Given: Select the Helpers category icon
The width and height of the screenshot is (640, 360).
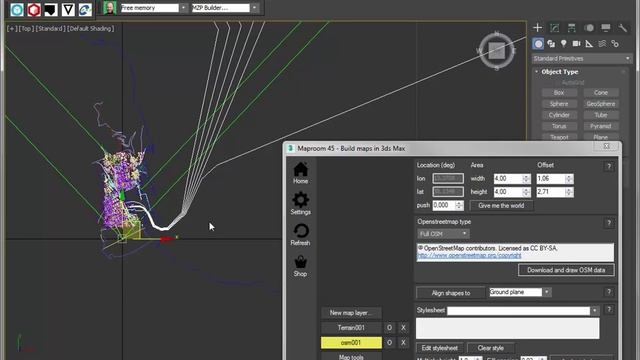Looking at the screenshot, I should 589,44.
